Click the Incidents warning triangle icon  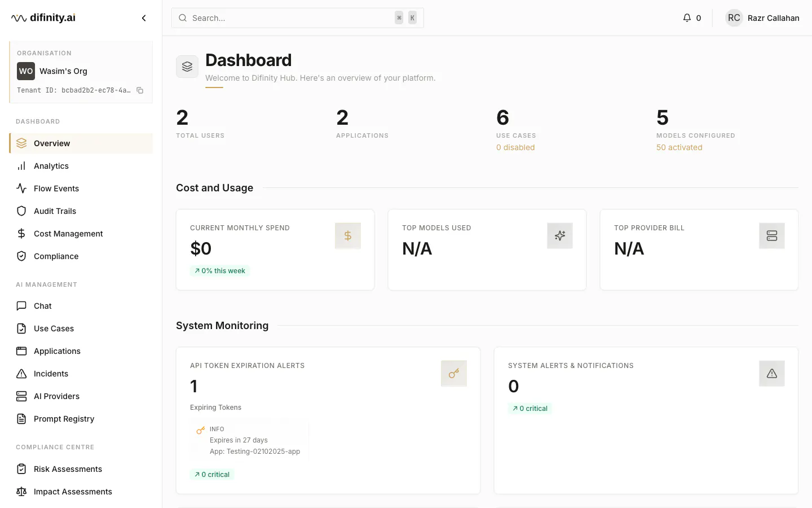click(x=21, y=374)
